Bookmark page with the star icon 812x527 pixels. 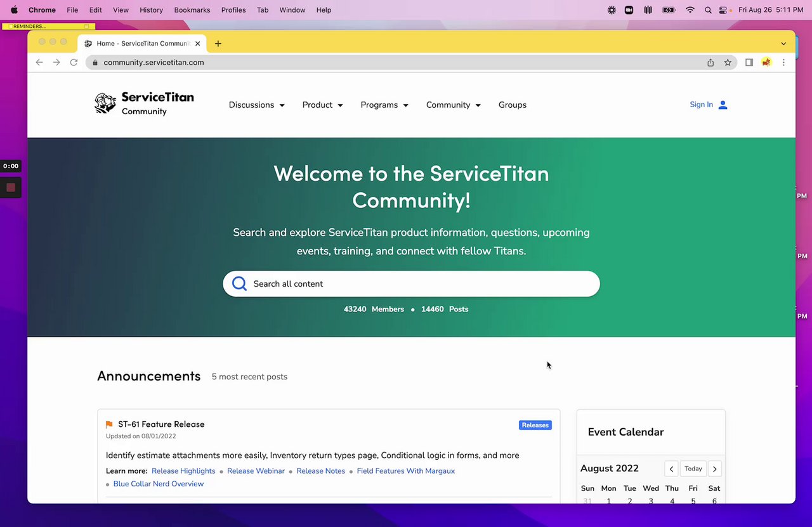click(728, 62)
